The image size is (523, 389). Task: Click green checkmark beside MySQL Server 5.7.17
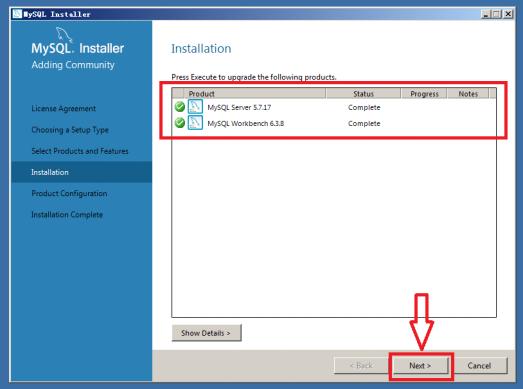tap(179, 107)
